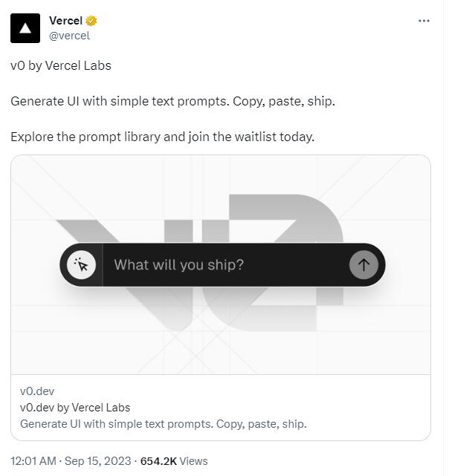The image size is (449, 476).
Task: Open the v0.dev domain link
Action: (37, 391)
